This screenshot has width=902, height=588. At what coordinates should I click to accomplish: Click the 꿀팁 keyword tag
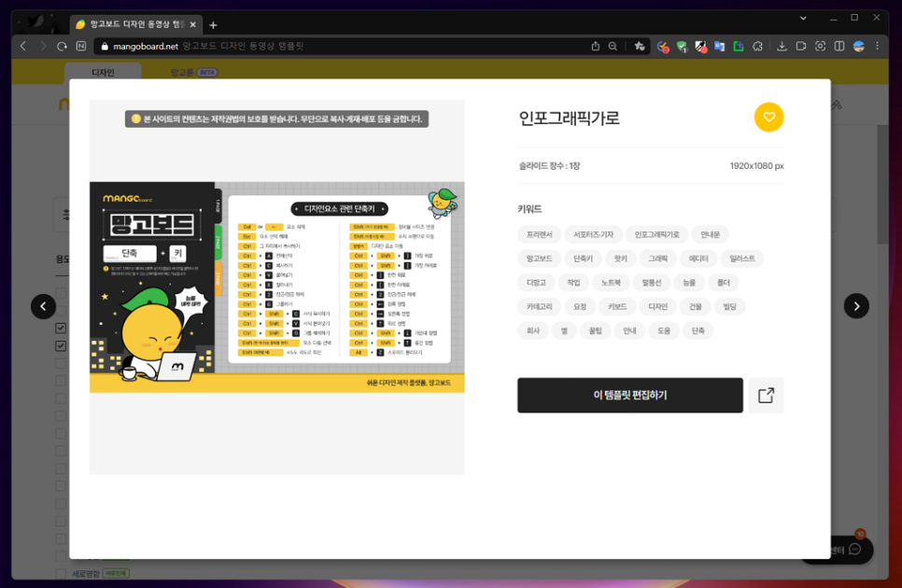coord(595,331)
